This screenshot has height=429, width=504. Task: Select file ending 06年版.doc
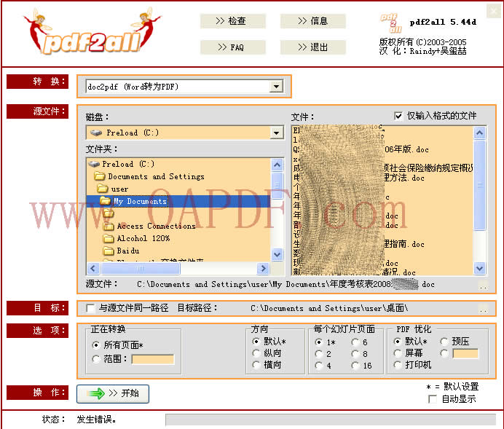382,149
